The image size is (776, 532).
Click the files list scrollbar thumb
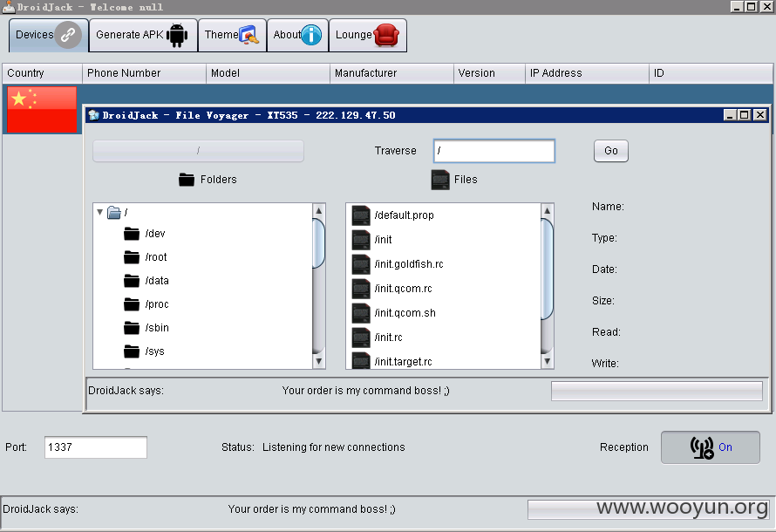548,269
